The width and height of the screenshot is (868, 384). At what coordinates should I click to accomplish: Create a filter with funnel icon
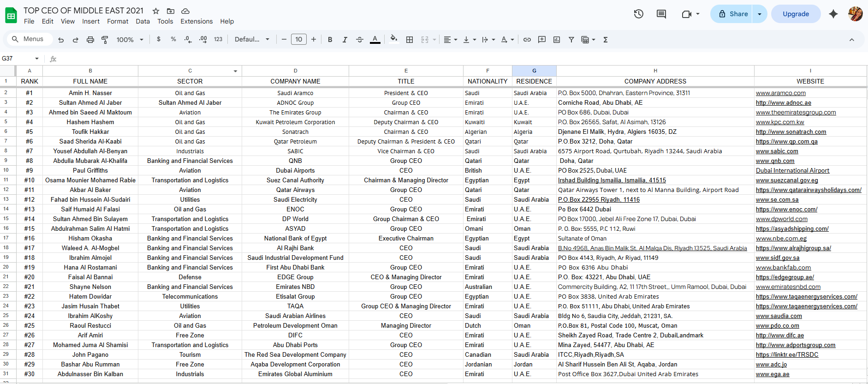click(571, 40)
